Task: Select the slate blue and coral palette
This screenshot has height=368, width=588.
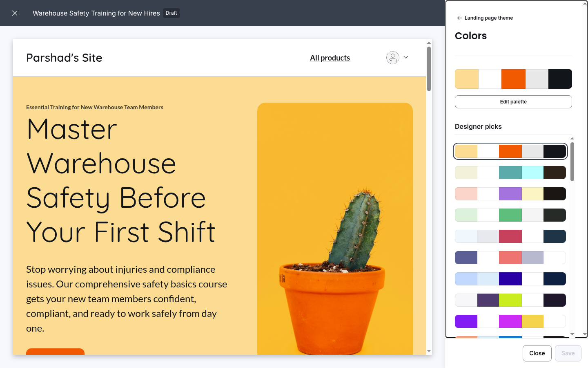Action: (x=510, y=258)
